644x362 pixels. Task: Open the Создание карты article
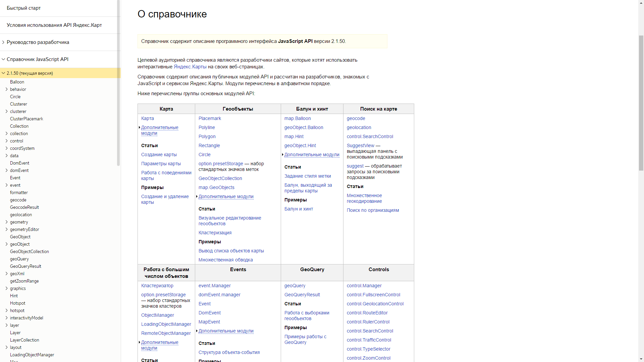pos(159,155)
